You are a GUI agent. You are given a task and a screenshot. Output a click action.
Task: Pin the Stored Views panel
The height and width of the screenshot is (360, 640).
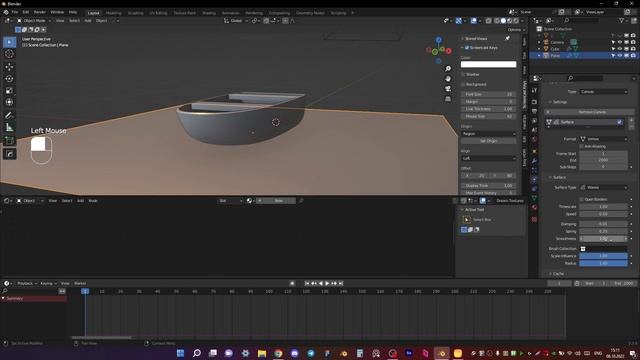pyautogui.click(x=508, y=38)
